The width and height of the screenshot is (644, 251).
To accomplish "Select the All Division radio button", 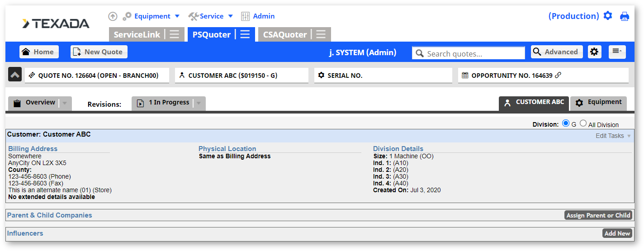I will click(583, 123).
